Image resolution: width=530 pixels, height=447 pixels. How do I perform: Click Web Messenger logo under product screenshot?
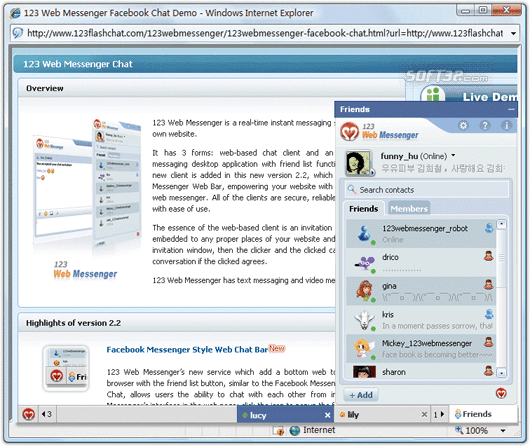pyautogui.click(x=85, y=269)
